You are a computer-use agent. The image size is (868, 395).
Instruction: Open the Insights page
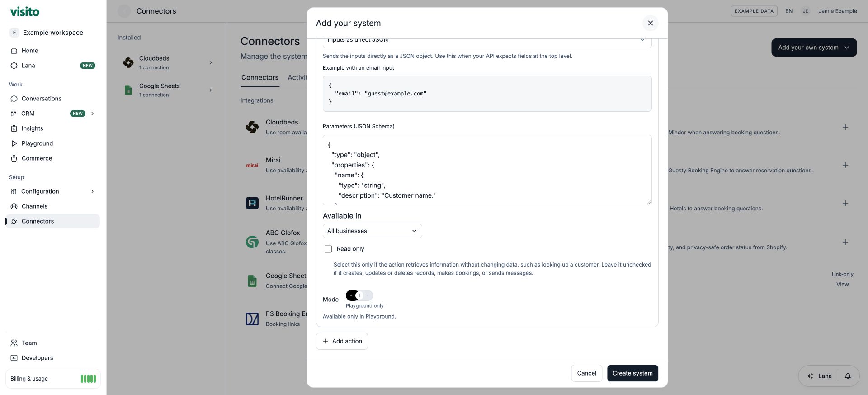coord(52,128)
